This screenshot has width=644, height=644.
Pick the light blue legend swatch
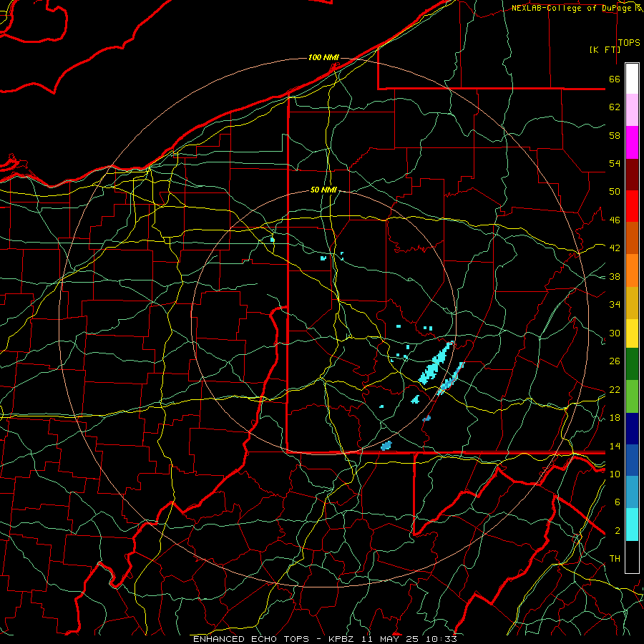[632, 492]
